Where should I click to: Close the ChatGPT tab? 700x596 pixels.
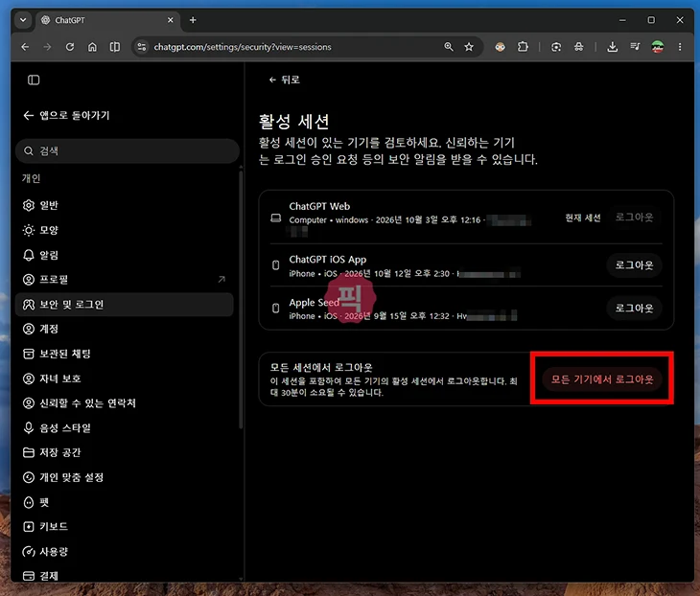170,20
